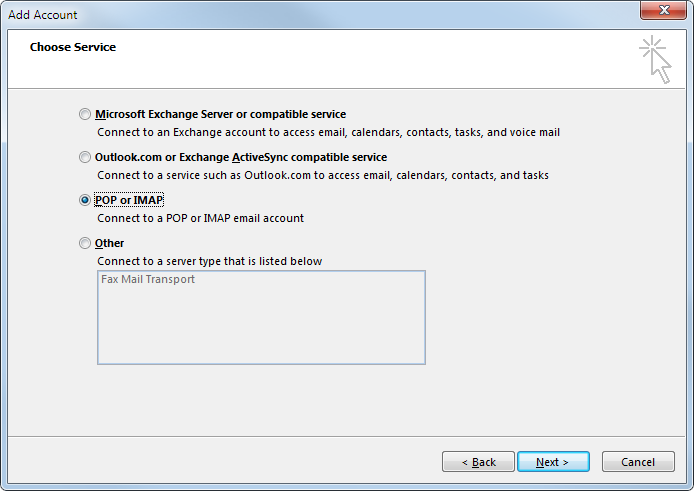Screen dimensions: 694x491
Task: Click "Connect to a server type" description text
Action: click(209, 261)
